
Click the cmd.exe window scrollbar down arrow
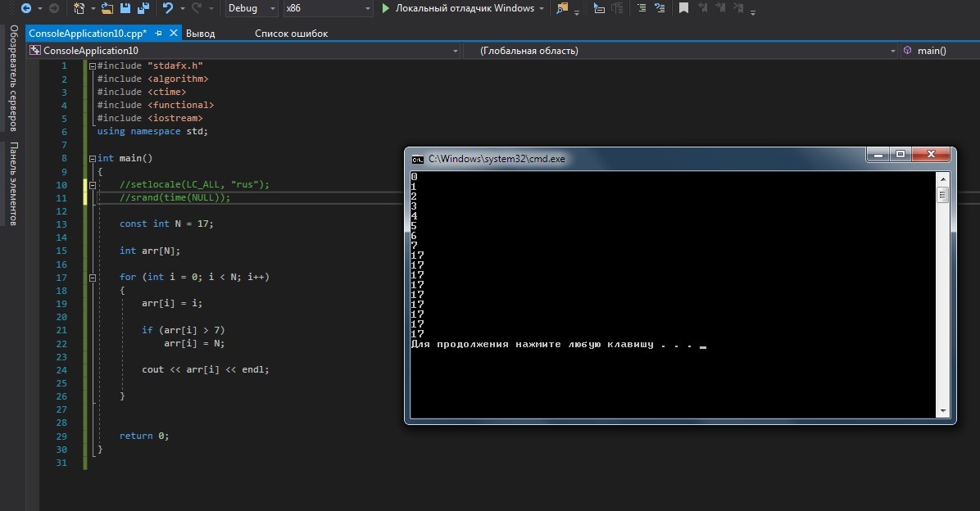(x=943, y=411)
